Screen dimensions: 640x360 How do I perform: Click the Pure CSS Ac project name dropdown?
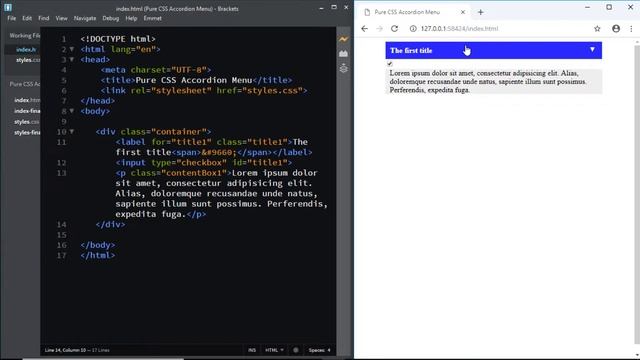coord(24,84)
